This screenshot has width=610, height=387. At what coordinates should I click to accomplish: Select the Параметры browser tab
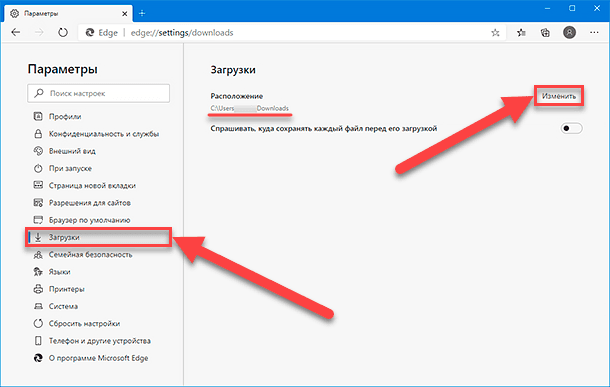tap(68, 14)
